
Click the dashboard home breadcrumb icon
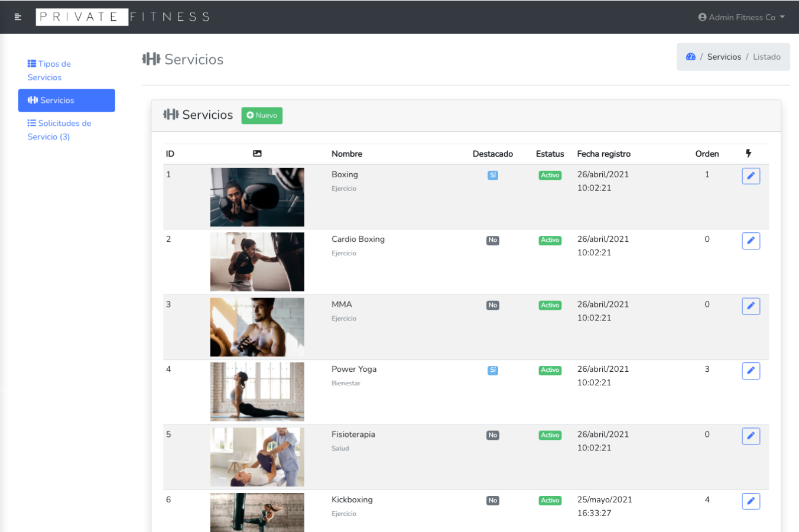pyautogui.click(x=690, y=57)
